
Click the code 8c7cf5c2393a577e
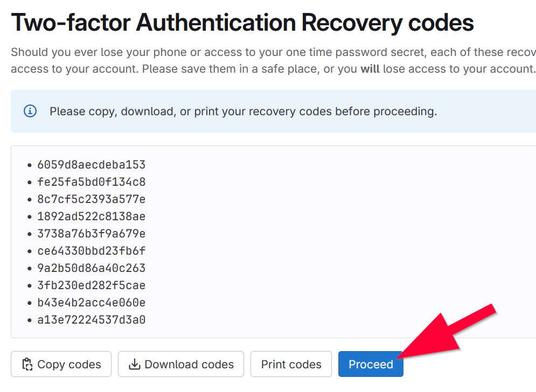pos(91,199)
